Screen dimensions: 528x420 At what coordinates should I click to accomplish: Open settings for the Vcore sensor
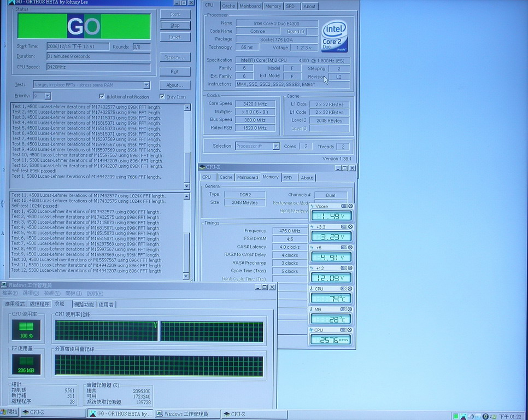(344, 206)
